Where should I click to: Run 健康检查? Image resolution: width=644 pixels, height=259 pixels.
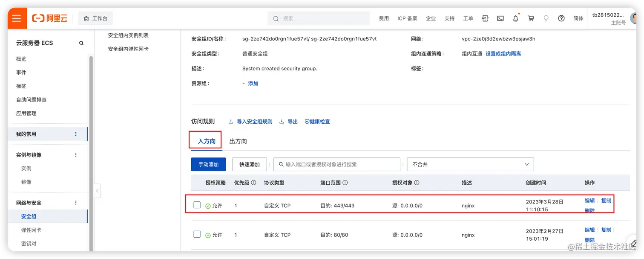pyautogui.click(x=317, y=122)
